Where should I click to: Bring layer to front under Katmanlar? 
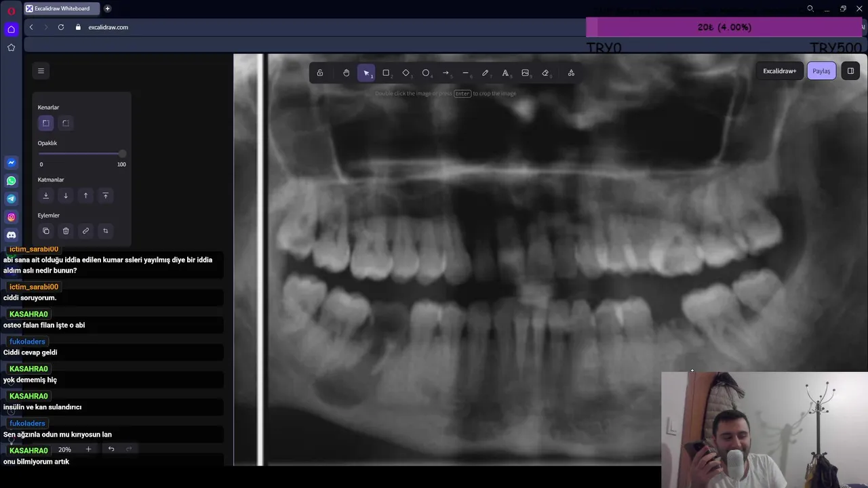[105, 195]
